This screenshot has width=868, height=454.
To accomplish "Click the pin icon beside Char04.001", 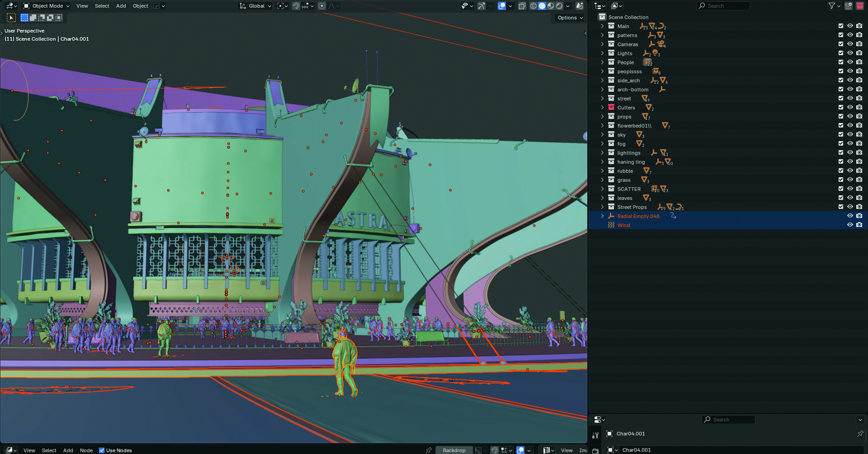I will (x=860, y=434).
